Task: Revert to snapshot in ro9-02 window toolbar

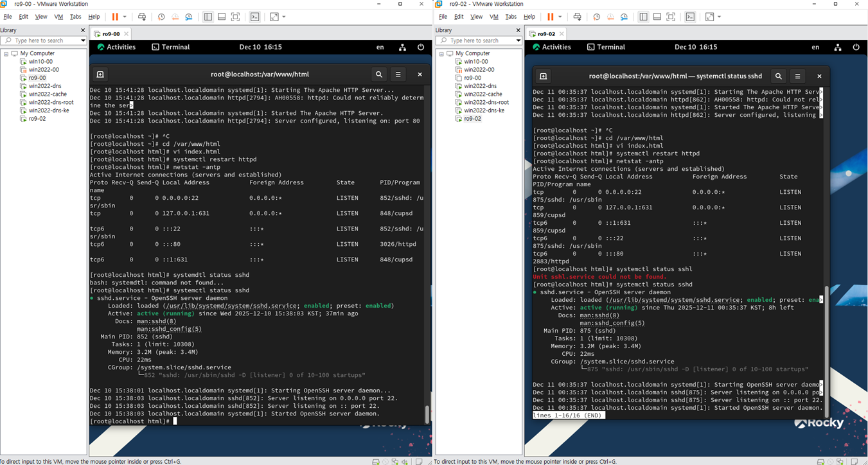Action: click(x=610, y=17)
